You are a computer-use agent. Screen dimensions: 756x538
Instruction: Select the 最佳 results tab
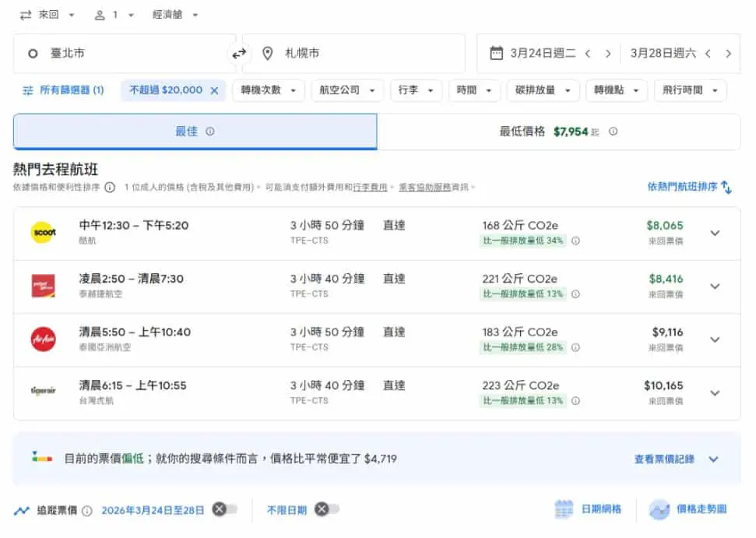pos(195,132)
